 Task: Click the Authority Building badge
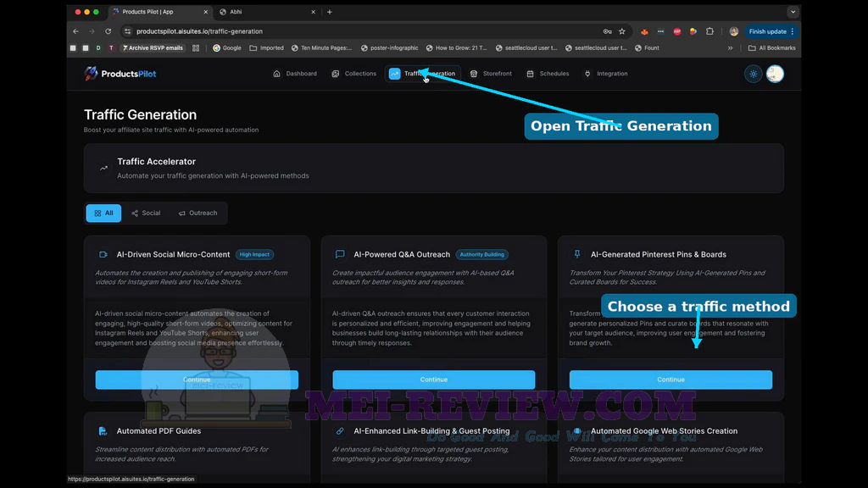pyautogui.click(x=482, y=254)
